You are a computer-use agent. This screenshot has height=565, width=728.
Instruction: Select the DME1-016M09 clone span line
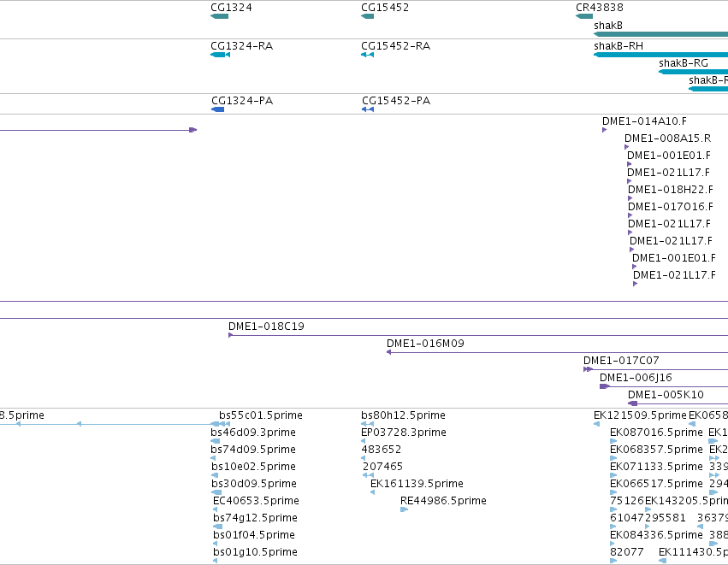pos(557,352)
